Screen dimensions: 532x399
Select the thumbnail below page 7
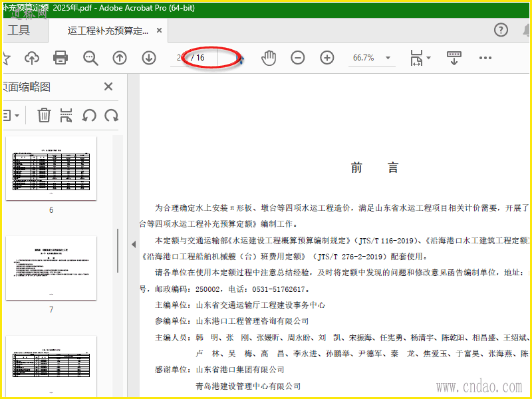click(x=51, y=366)
